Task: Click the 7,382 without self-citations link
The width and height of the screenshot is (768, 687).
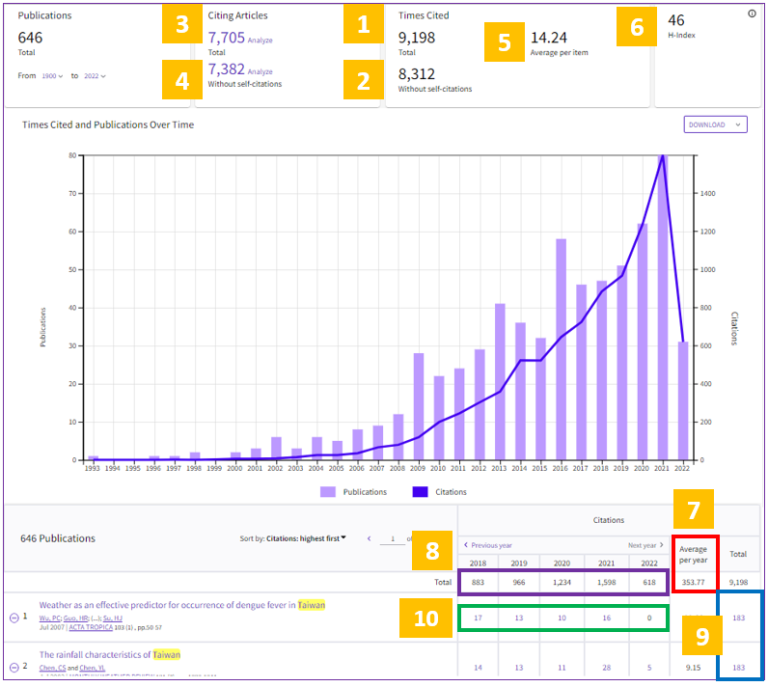Action: (226, 69)
